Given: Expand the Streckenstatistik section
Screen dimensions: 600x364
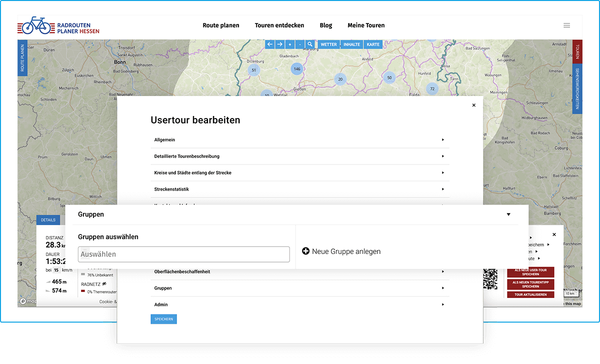Looking at the screenshot, I should [x=300, y=189].
